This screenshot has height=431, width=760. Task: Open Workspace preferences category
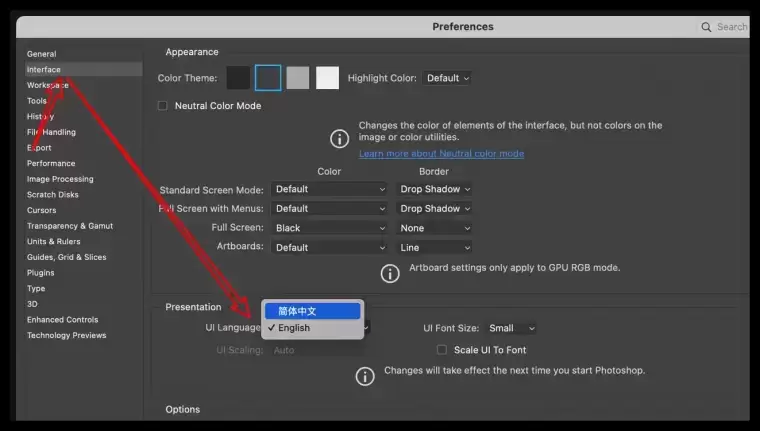coord(48,85)
